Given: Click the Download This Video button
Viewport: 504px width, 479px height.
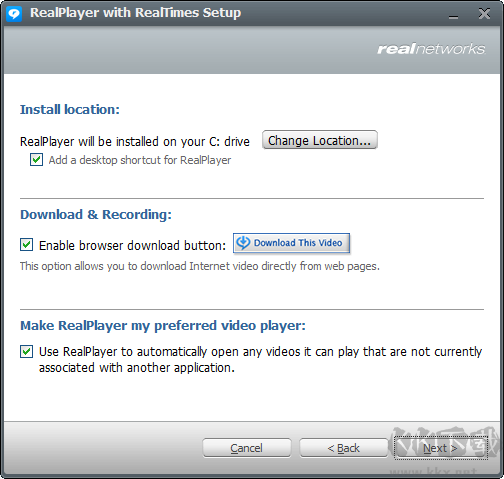Looking at the screenshot, I should 291,243.
